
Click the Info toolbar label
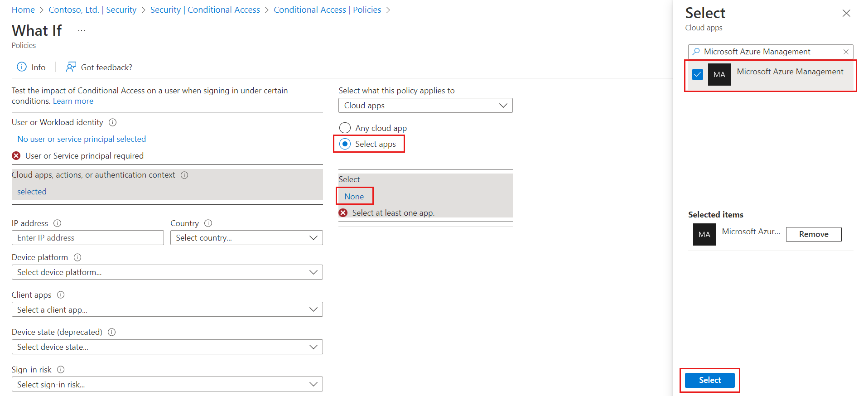[x=39, y=68]
